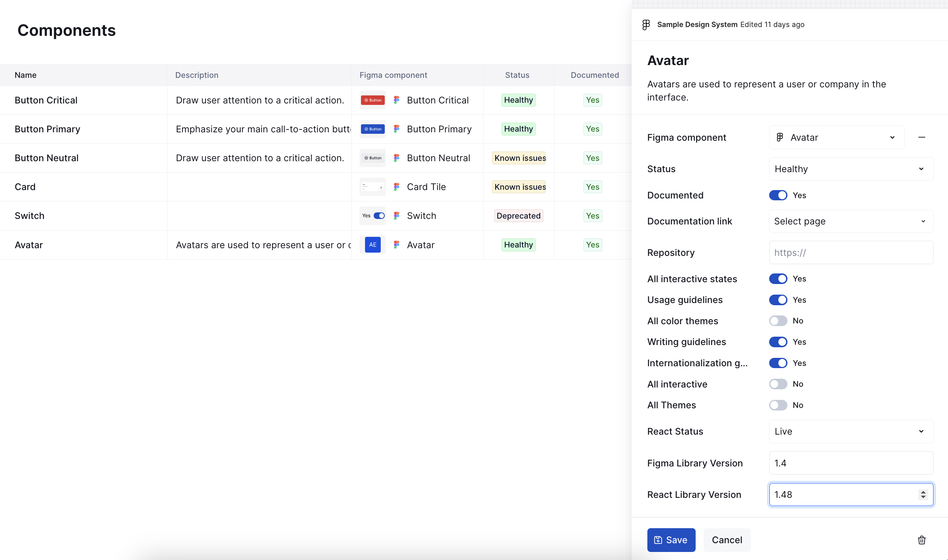Select the Switch name cell
The height and width of the screenshot is (560, 948).
(83, 216)
